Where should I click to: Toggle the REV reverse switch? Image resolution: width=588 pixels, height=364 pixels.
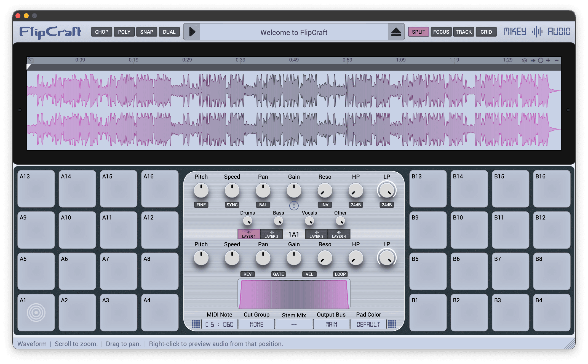point(247,274)
